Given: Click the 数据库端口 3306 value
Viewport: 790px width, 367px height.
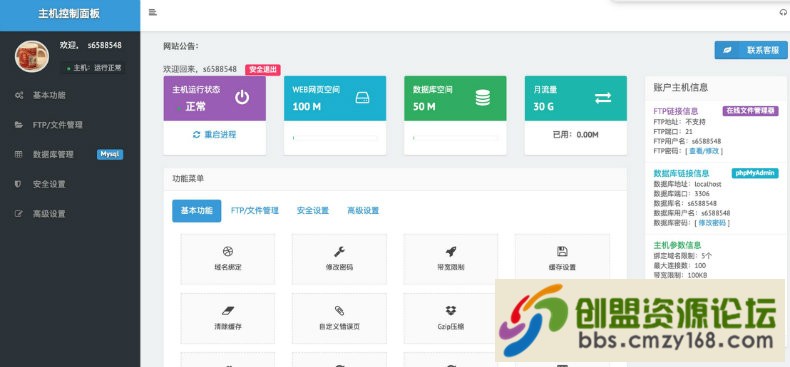Looking at the screenshot, I should [702, 194].
